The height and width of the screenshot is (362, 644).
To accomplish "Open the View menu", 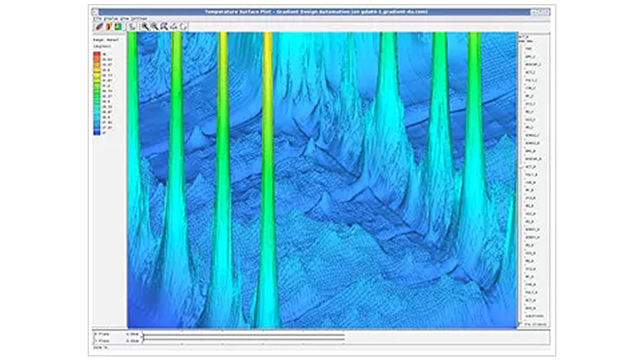I will click(x=124, y=19).
